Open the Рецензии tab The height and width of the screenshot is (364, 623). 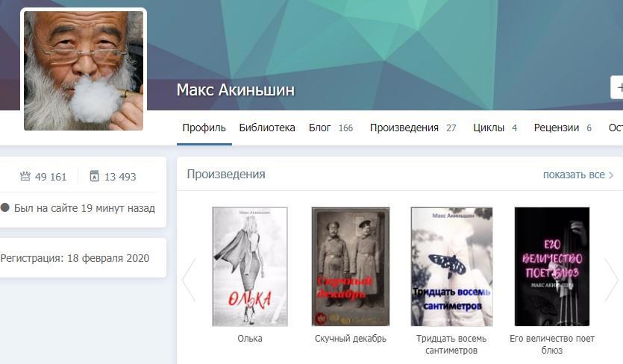click(x=563, y=128)
